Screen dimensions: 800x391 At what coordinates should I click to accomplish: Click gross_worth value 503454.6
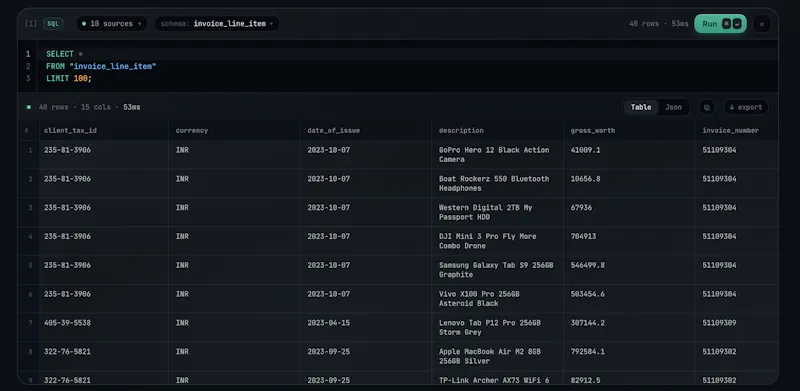pos(587,294)
